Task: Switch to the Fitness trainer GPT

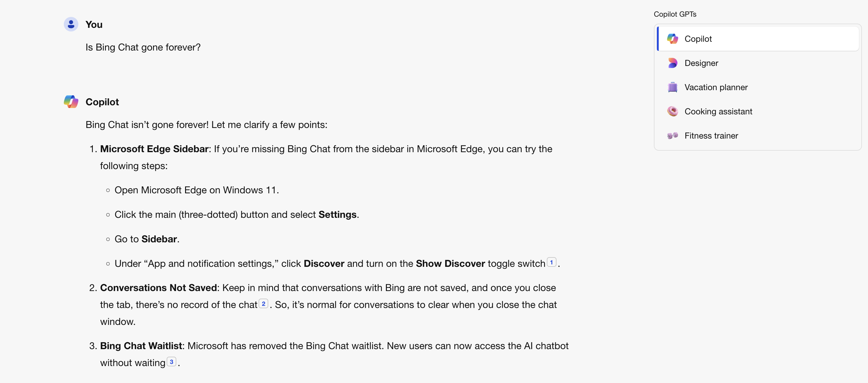Action: coord(711,136)
